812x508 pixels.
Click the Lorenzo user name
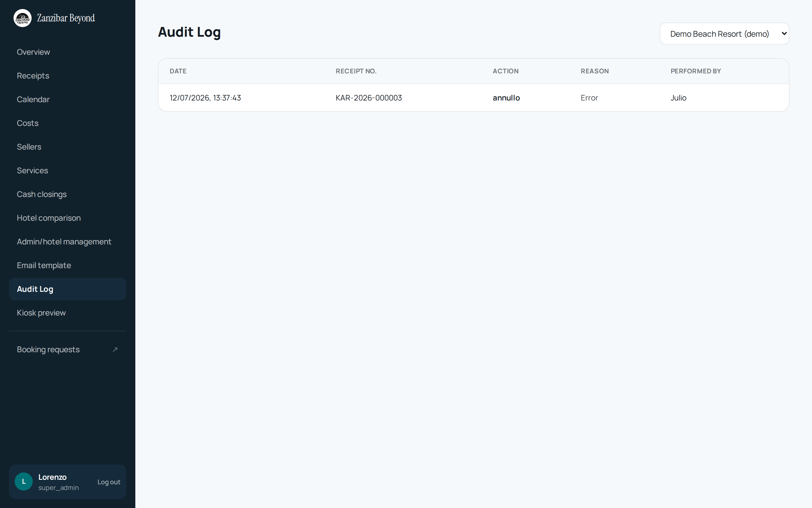click(52, 477)
